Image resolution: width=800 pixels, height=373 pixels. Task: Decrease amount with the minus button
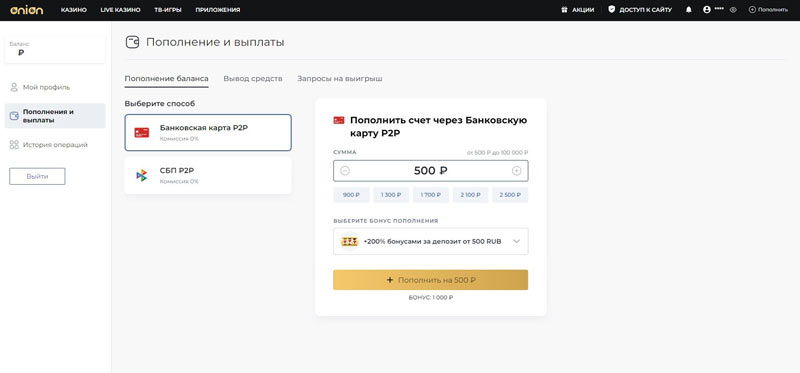click(345, 171)
